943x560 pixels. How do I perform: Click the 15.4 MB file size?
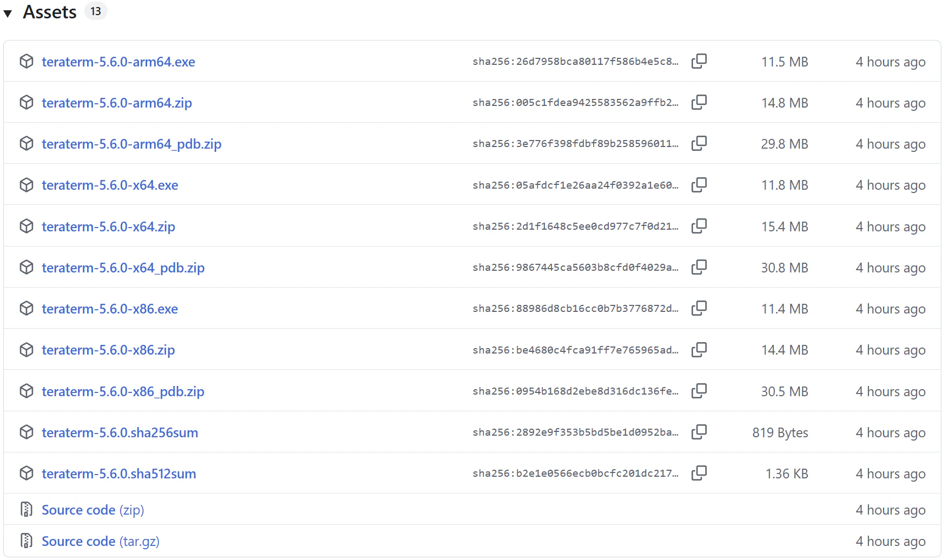click(785, 226)
